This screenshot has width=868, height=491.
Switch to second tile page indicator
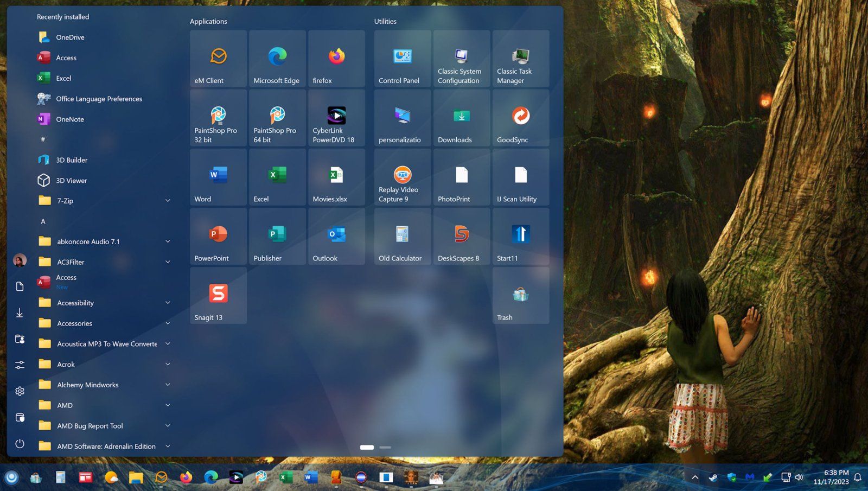point(385,448)
